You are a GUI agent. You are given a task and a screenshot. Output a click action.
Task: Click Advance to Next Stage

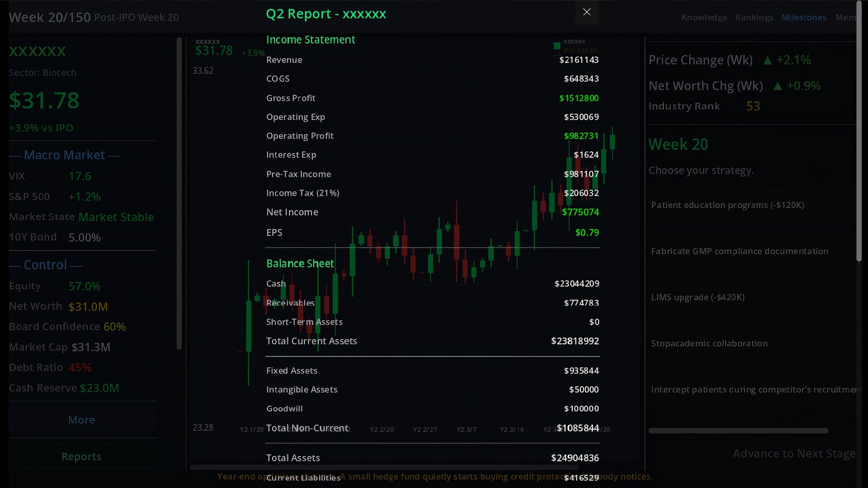[x=794, y=453]
